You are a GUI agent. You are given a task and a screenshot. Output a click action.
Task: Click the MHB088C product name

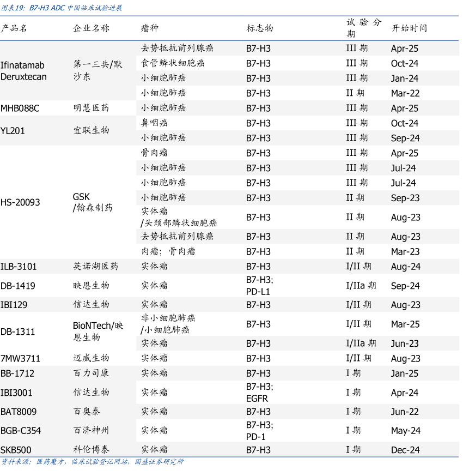point(20,108)
